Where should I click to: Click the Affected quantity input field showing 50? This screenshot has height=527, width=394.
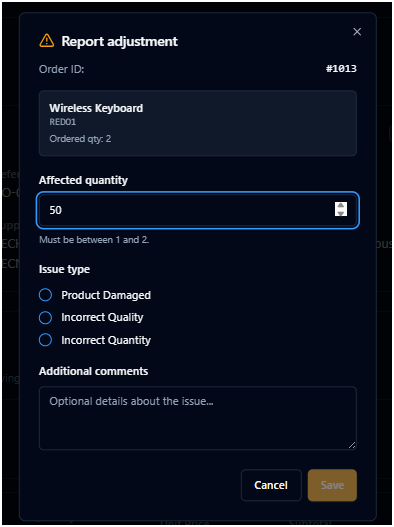198,210
